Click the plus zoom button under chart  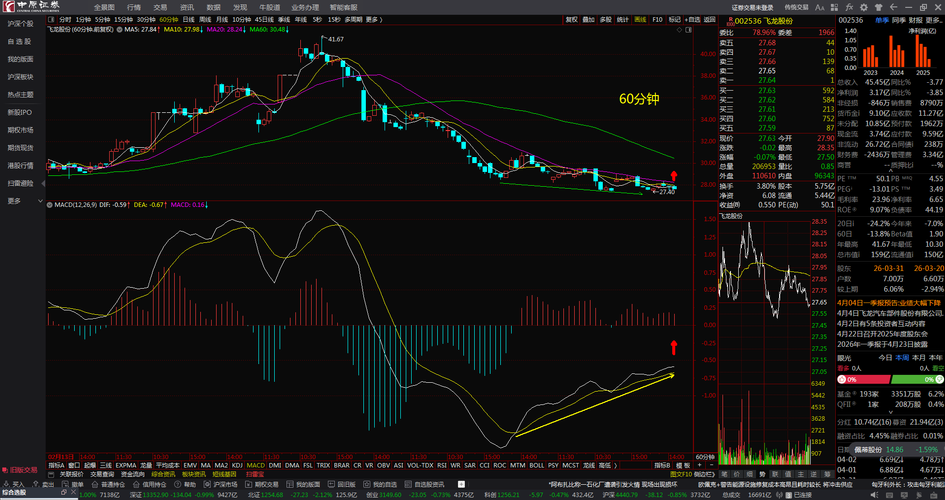[700, 465]
